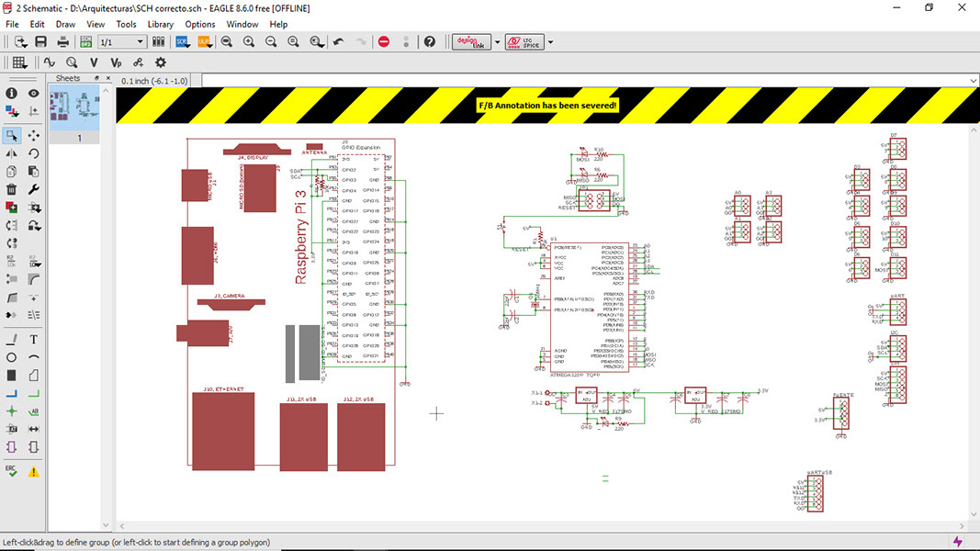The image size is (980, 551).
Task: Select the Paste tool
Action: [x=34, y=171]
